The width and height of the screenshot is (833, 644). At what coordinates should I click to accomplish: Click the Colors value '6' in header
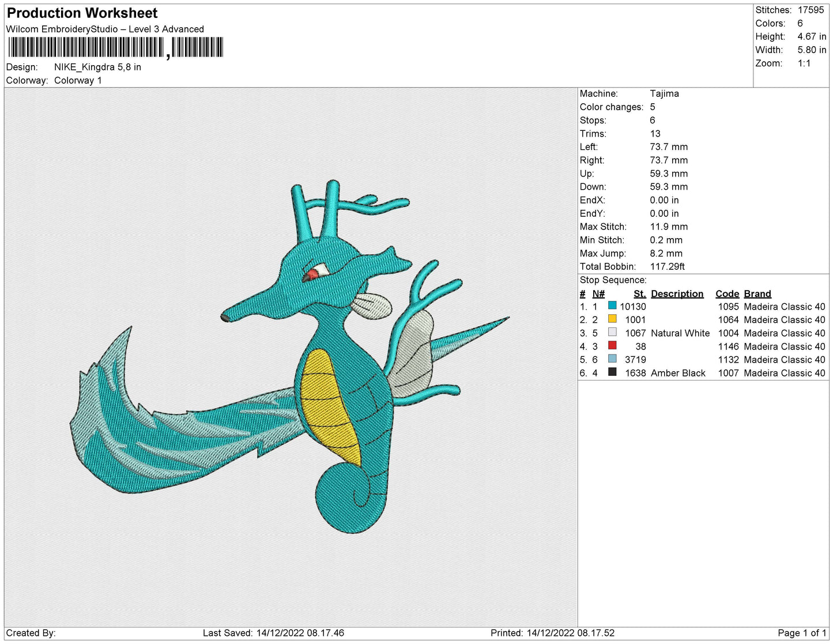point(800,23)
